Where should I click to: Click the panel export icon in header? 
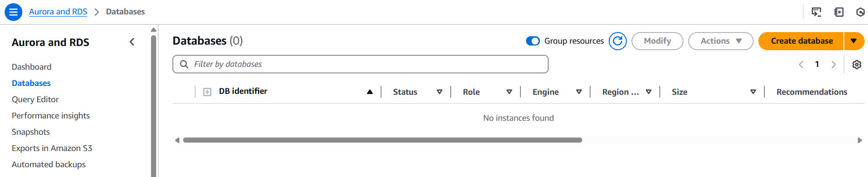tap(839, 12)
